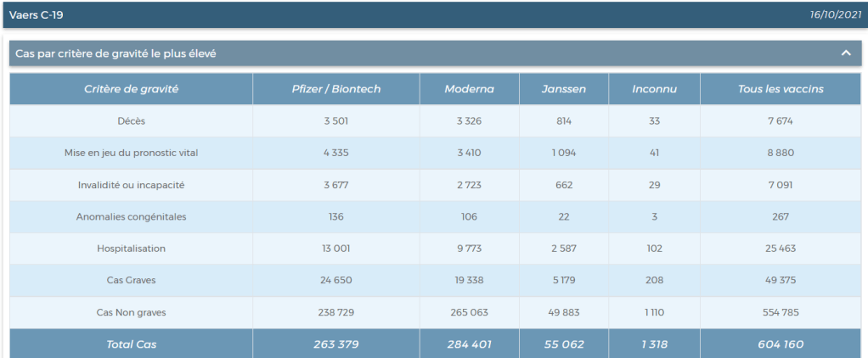868x358 pixels.
Task: Click Pfizer deaths value 3 501
Action: point(335,121)
